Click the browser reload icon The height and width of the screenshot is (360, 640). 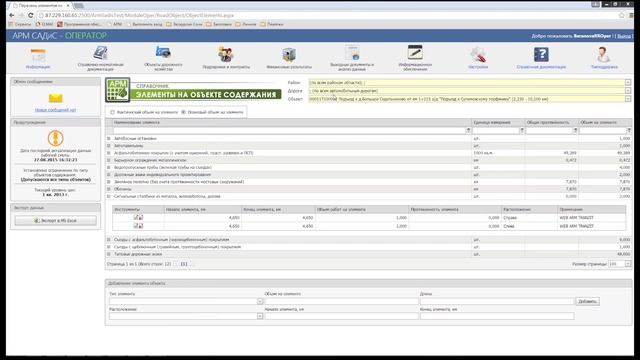pyautogui.click(x=31, y=15)
